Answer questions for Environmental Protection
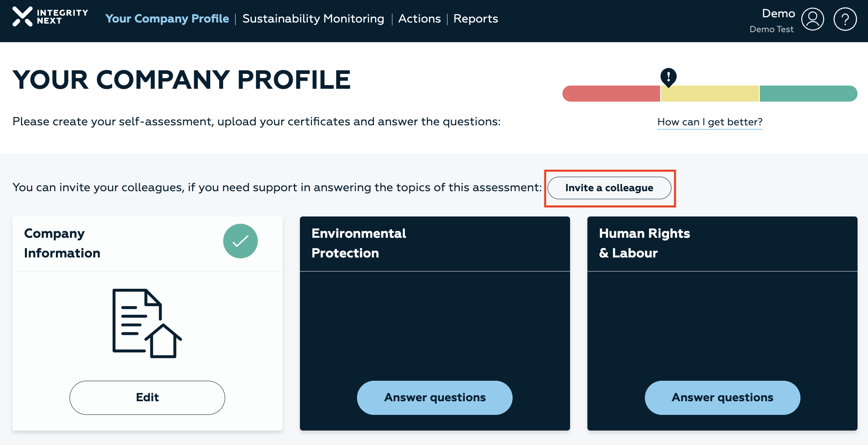The width and height of the screenshot is (868, 445). 435,398
